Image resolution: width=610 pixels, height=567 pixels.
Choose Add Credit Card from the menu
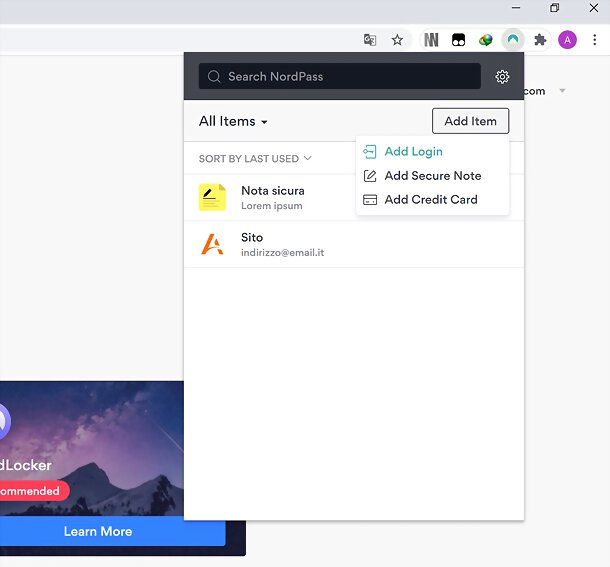[x=432, y=200]
